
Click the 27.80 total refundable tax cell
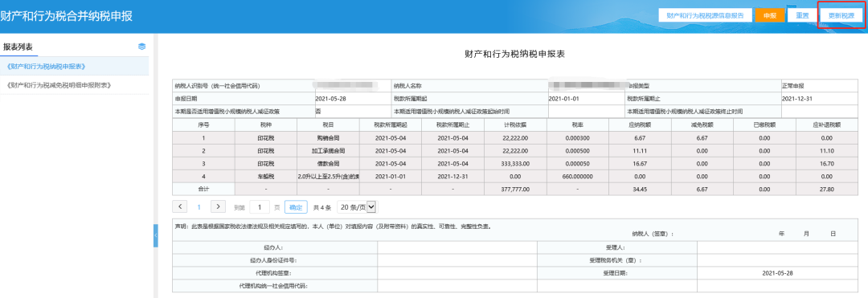click(828, 190)
